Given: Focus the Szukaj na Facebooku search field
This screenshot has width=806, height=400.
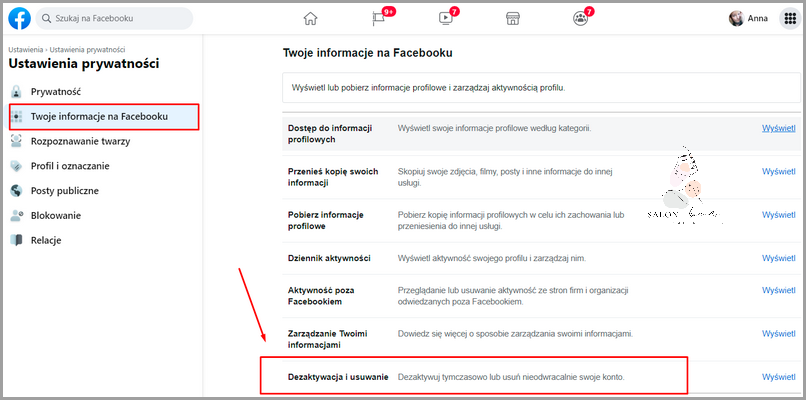Looking at the screenshot, I should tap(115, 19).
